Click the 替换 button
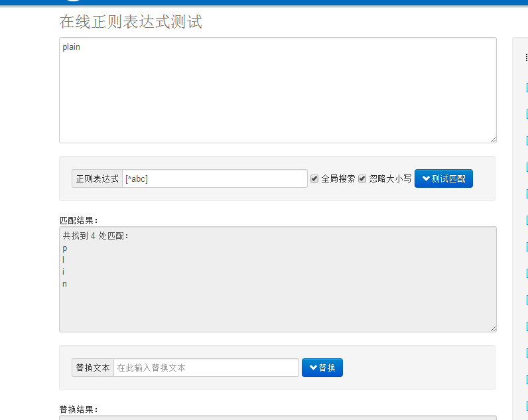The image size is (528, 420). click(322, 368)
